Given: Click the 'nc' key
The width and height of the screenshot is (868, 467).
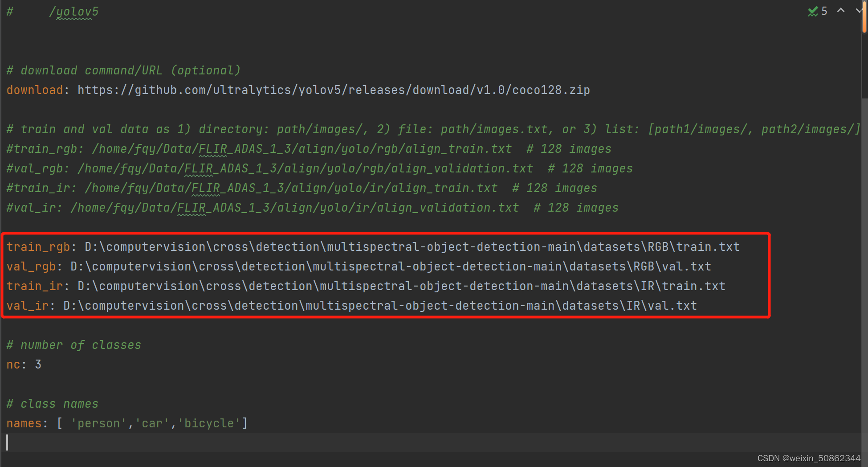Looking at the screenshot, I should [13, 365].
